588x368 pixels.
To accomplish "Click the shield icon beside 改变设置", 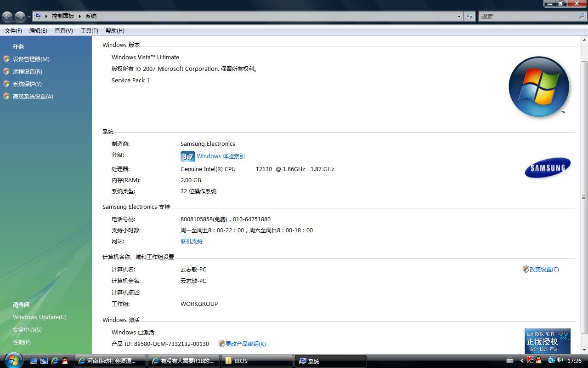I will (526, 269).
